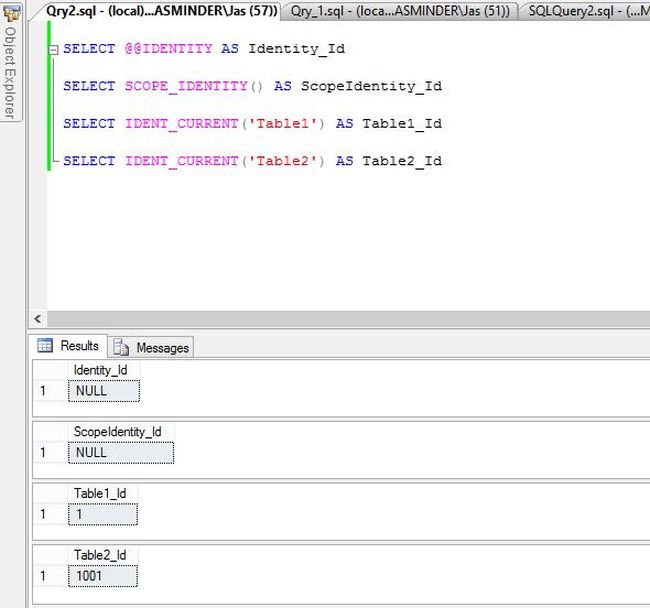Select the Results tab

pyautogui.click(x=69, y=346)
